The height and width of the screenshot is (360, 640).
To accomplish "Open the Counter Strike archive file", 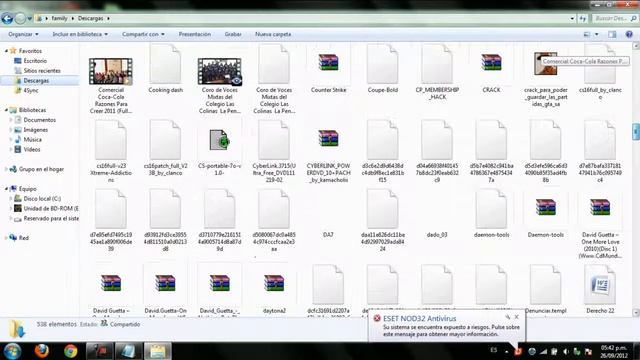I will click(328, 63).
